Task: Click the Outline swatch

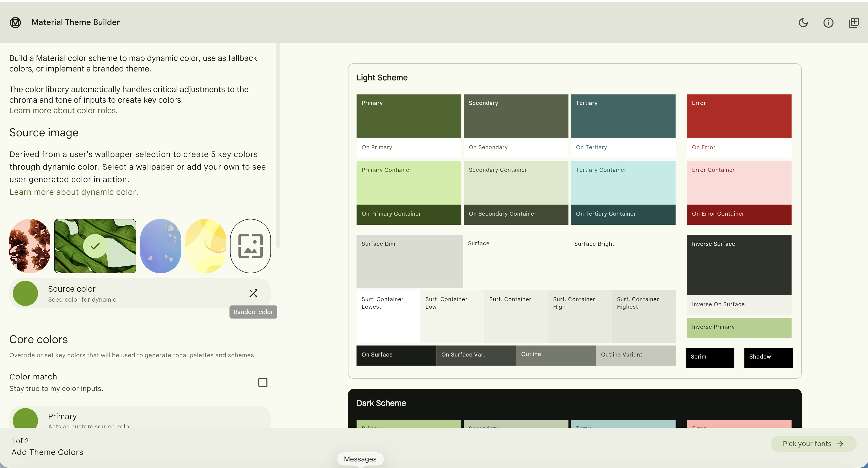Action: click(x=556, y=356)
